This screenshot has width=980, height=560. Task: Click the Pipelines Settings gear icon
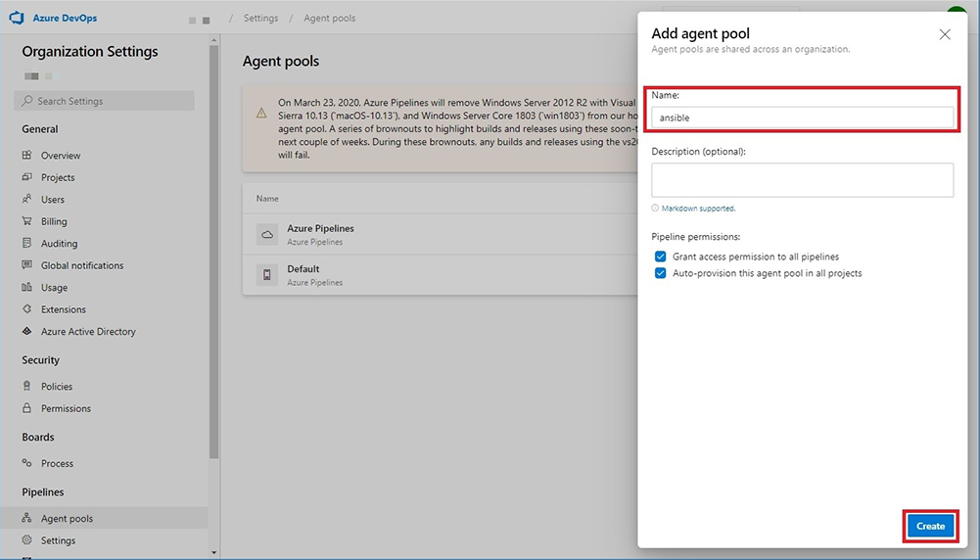[26, 540]
